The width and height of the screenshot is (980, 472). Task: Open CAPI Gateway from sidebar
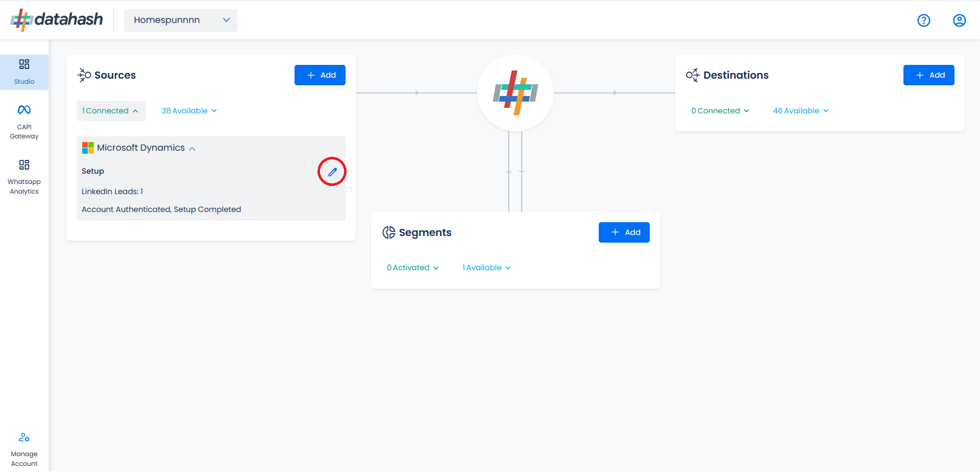pos(24,122)
